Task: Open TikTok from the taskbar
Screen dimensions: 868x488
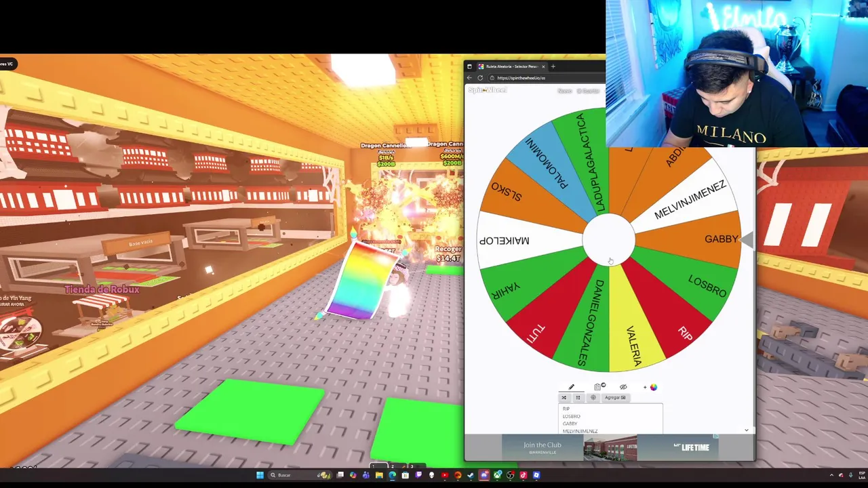Action: click(x=524, y=475)
